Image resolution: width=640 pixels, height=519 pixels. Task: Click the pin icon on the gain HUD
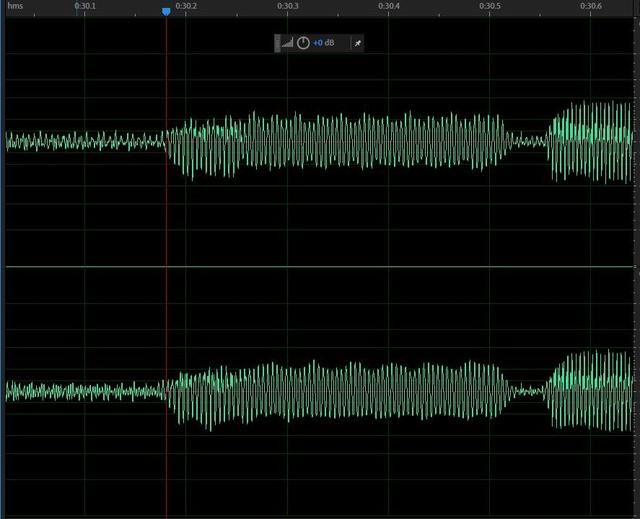pos(358,43)
